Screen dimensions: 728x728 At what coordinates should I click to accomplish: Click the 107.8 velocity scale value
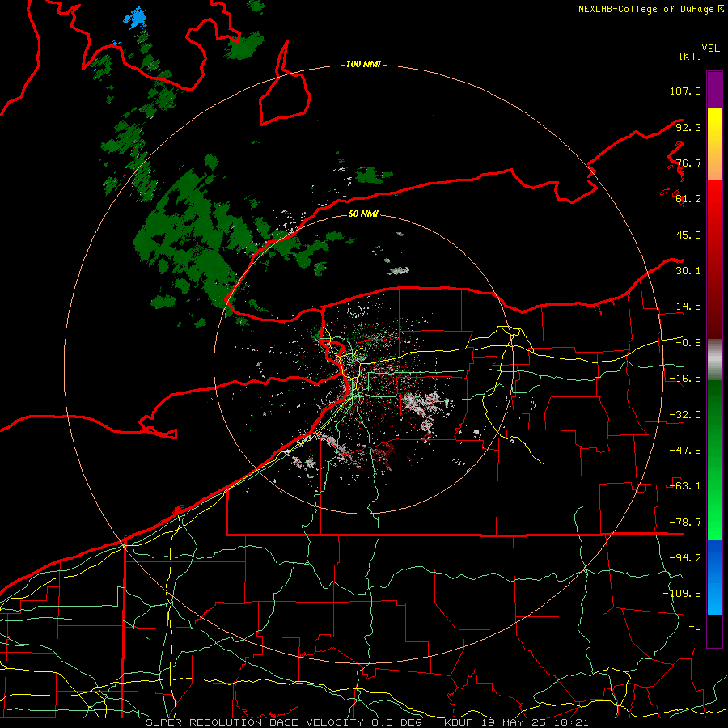[685, 91]
